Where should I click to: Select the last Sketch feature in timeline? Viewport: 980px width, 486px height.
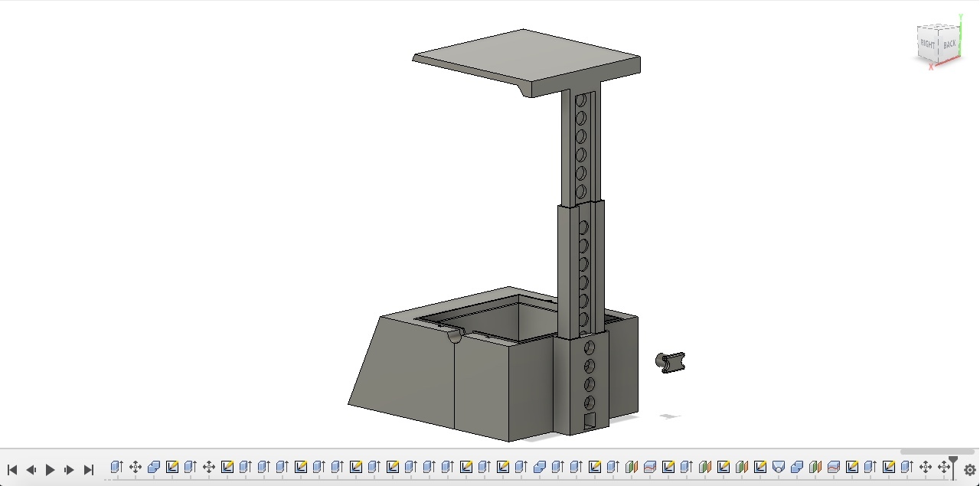point(889,467)
